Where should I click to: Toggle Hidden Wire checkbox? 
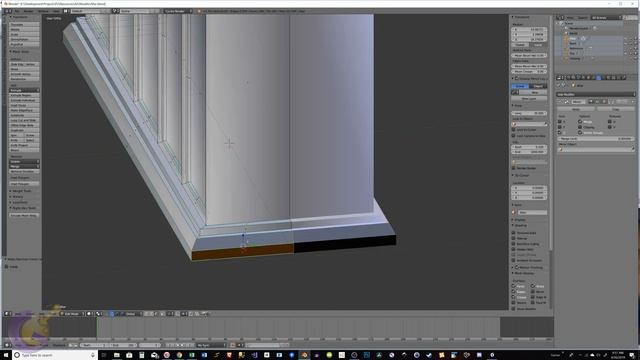point(513,249)
